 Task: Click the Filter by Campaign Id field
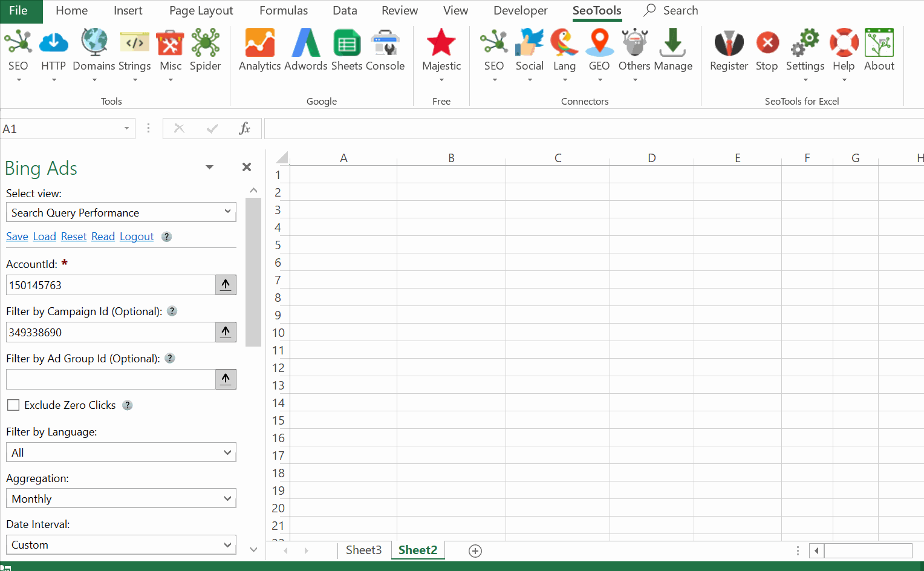111,332
